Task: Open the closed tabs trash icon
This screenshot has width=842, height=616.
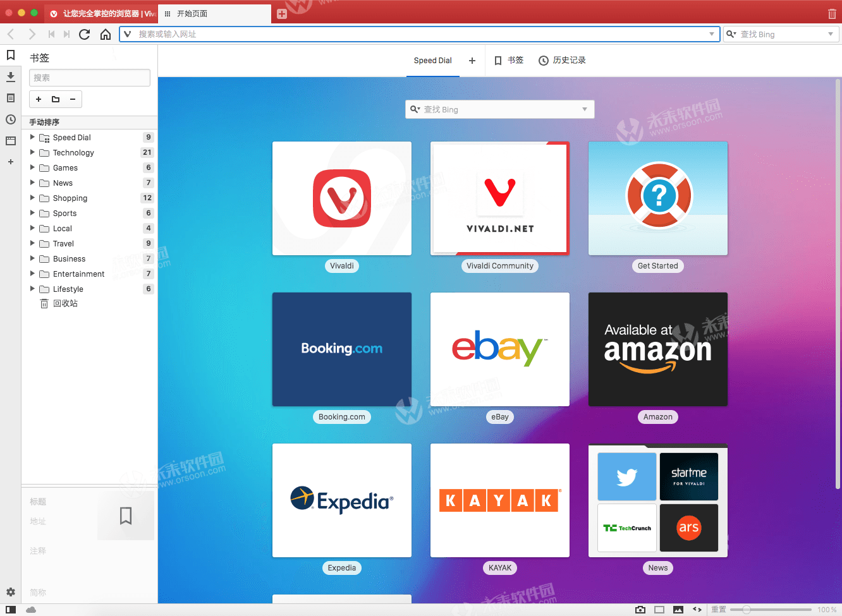Action: coord(832,13)
